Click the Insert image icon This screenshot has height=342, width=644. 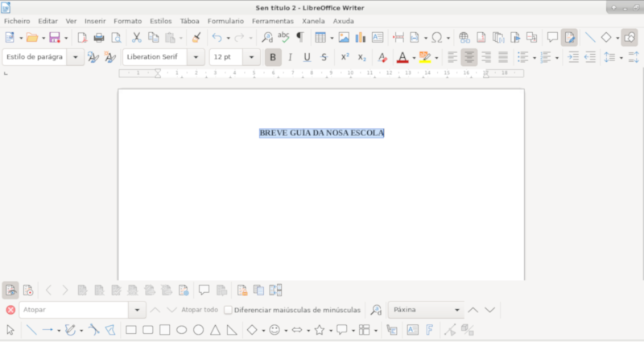click(x=344, y=37)
